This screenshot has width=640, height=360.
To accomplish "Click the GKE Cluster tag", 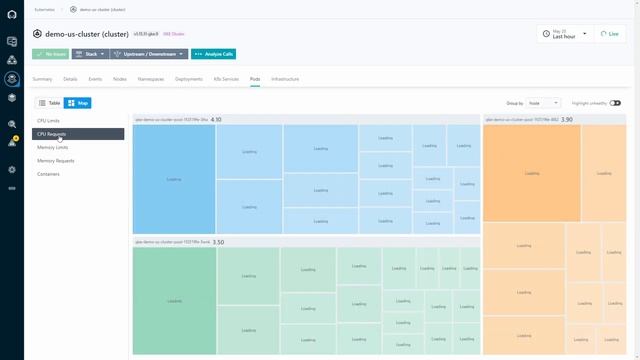I will (174, 34).
